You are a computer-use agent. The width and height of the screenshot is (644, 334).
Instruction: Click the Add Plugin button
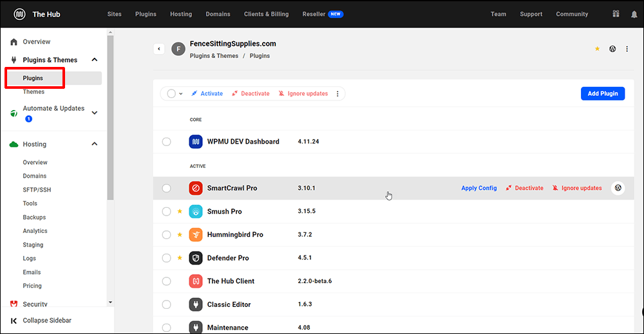coord(603,93)
